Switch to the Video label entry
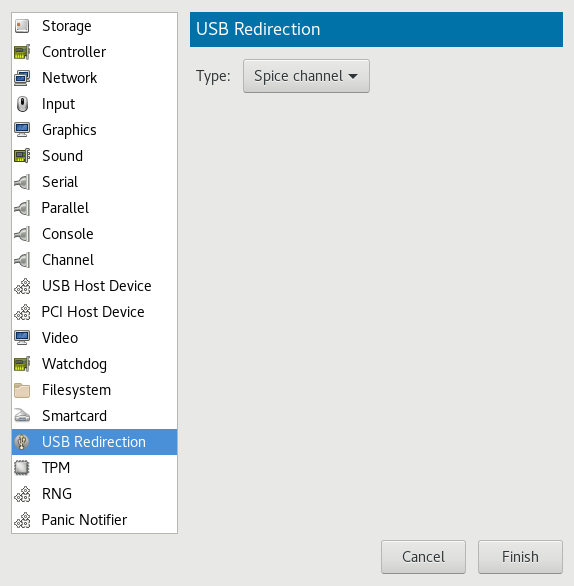 coord(60,338)
